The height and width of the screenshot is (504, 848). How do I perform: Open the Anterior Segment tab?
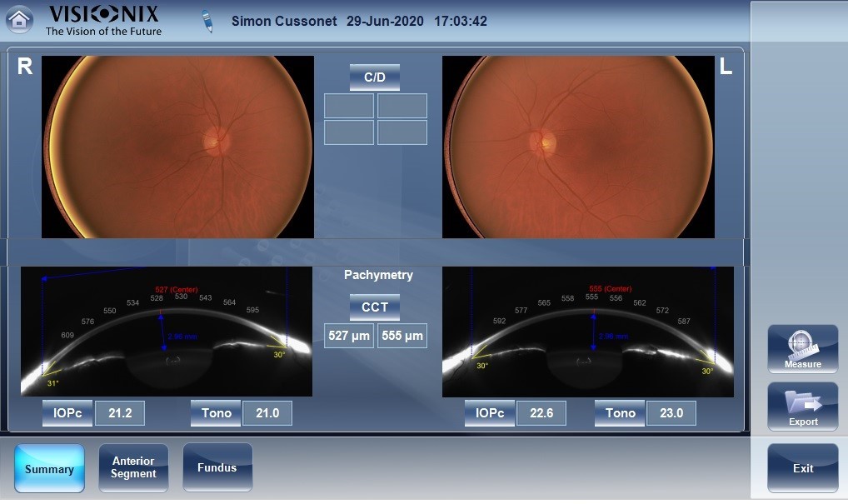point(133,468)
